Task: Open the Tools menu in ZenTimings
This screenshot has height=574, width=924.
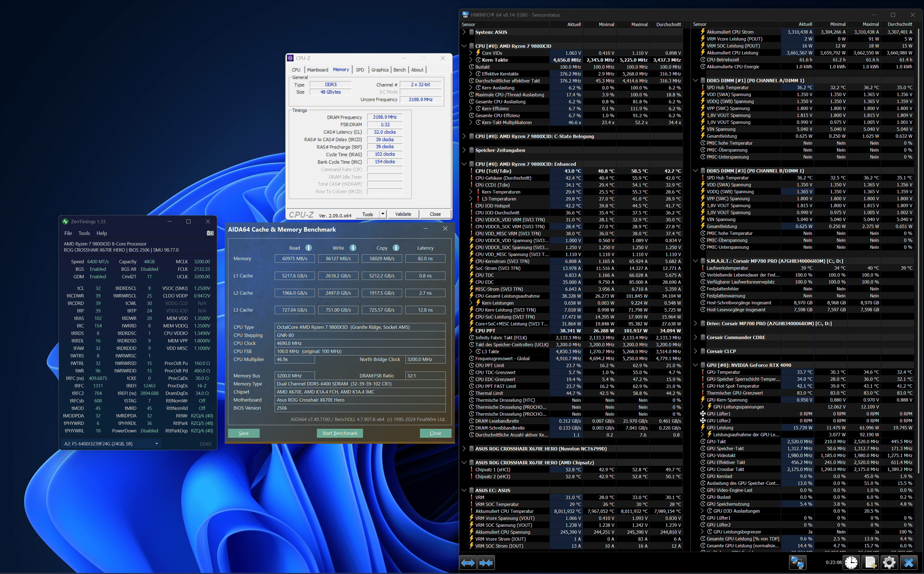Action: [84, 233]
